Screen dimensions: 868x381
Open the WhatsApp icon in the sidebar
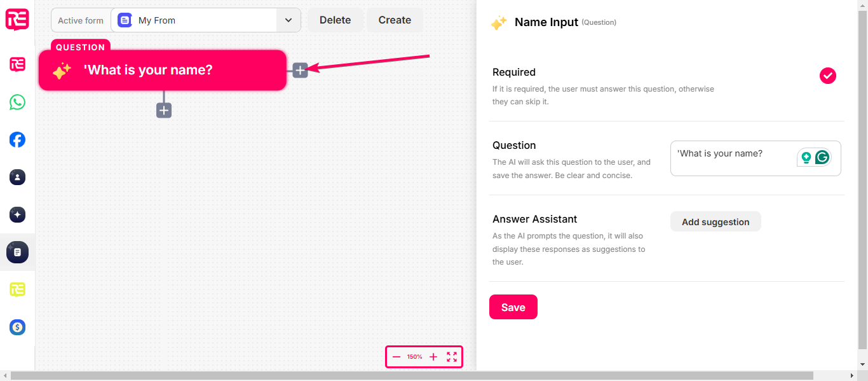click(17, 102)
